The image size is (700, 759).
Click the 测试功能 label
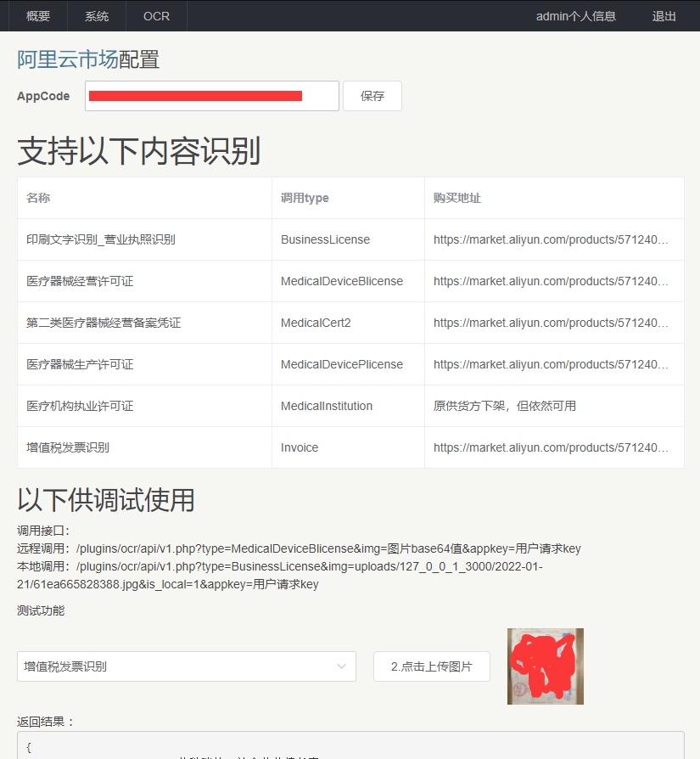(x=41, y=610)
